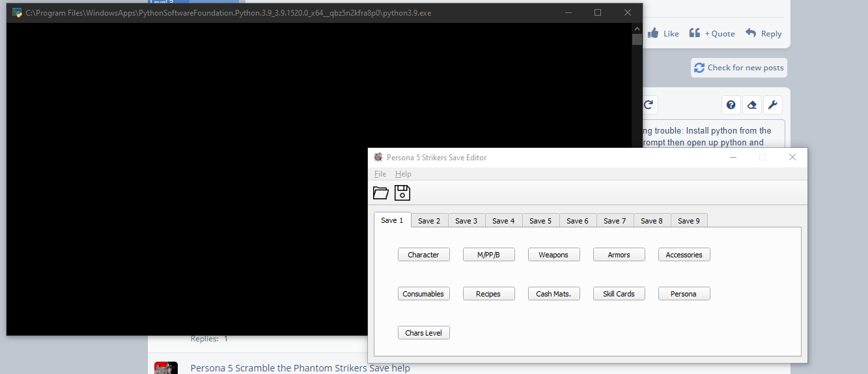Click the wrench settings icon in editor

pos(773,105)
